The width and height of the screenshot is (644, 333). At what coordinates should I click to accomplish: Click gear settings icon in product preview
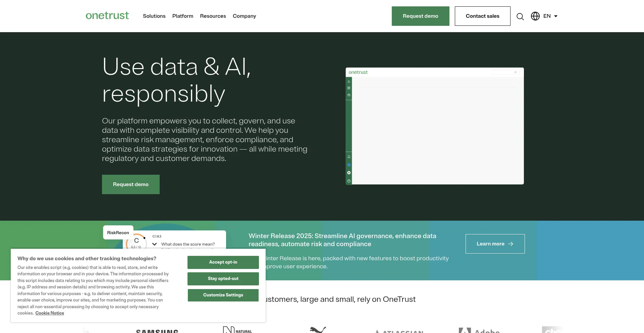coord(349,173)
